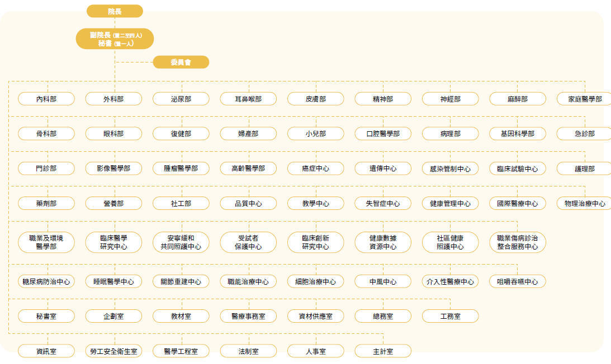Click the 副院長 and 秘書 node
611x364 pixels.
click(115, 39)
